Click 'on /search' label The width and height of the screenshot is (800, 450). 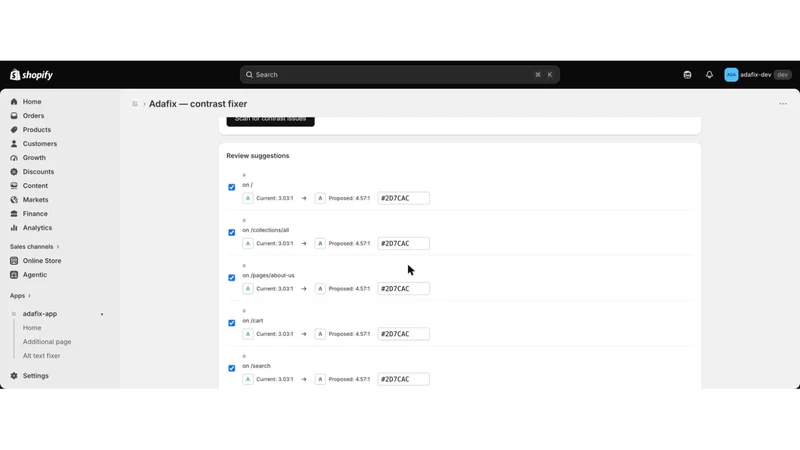coord(256,366)
